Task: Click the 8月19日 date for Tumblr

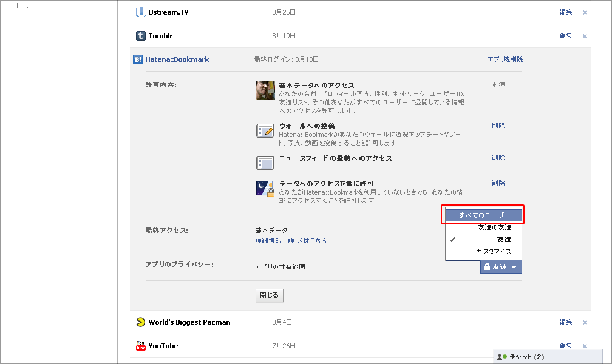Action: pyautogui.click(x=284, y=36)
